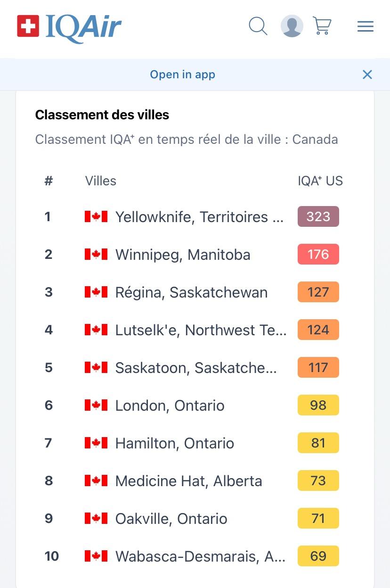Open Medicine Hat, Alberta entry

point(195,481)
